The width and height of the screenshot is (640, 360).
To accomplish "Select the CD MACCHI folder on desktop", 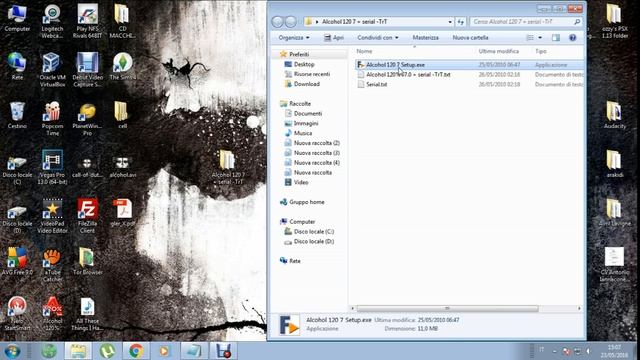I will pos(122,21).
